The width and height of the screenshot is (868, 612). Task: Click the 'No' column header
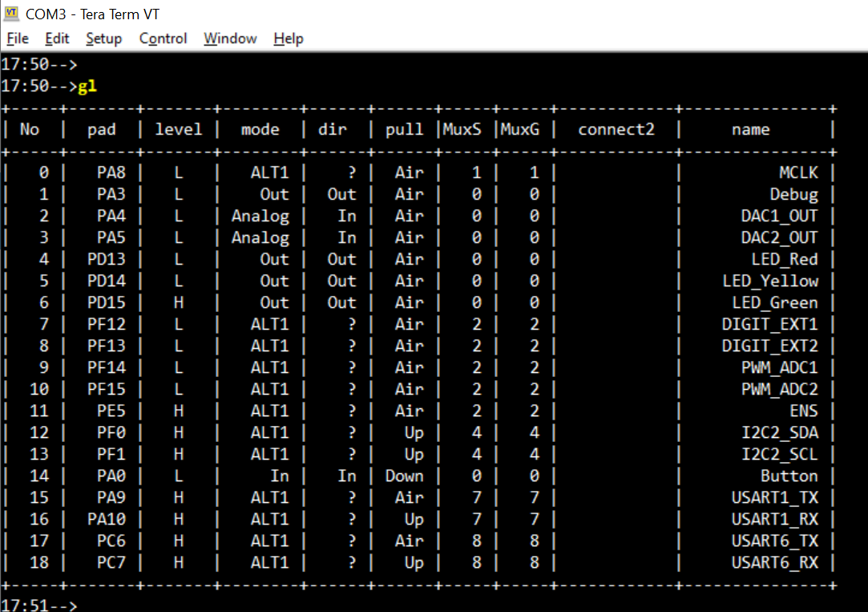[30, 130]
